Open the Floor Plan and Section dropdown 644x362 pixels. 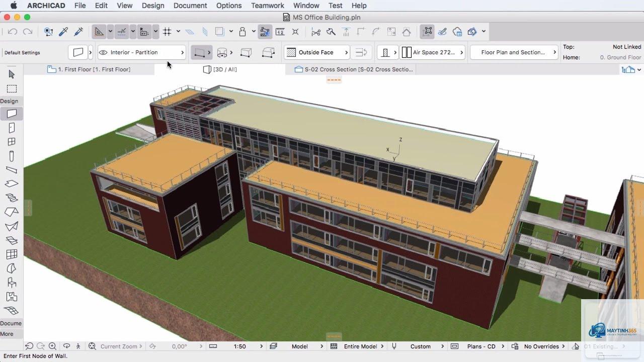pyautogui.click(x=514, y=52)
